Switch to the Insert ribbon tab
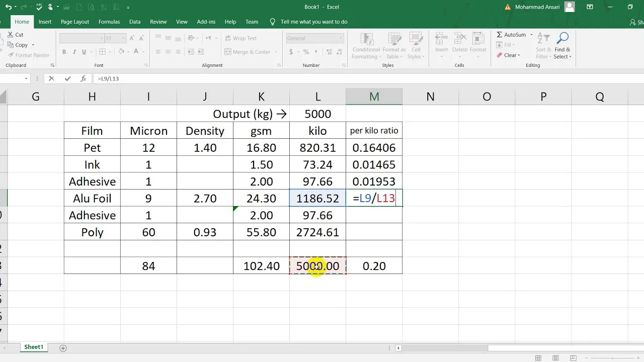644x362 pixels. tap(45, 22)
